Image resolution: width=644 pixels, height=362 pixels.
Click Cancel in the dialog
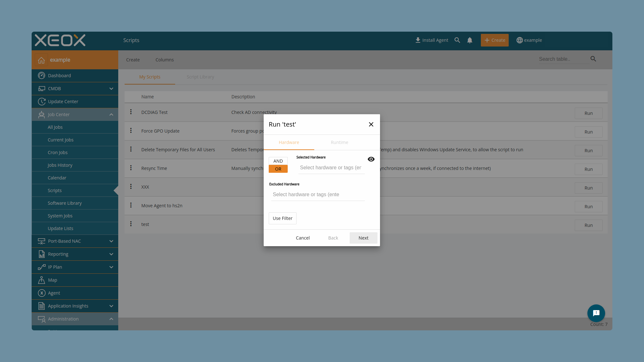click(x=303, y=238)
